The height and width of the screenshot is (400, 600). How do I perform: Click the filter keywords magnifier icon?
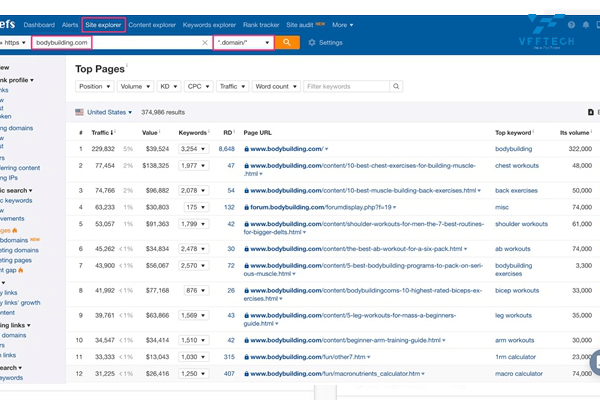coord(396,87)
